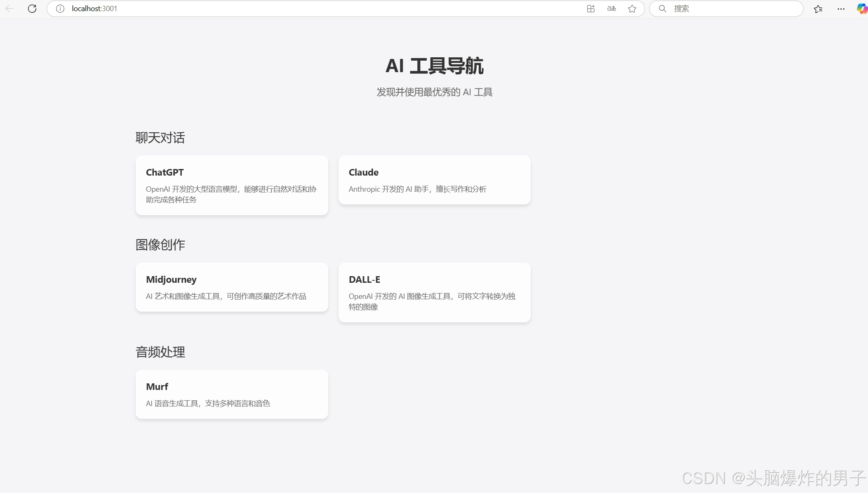
Task: Select the Midjourney card
Action: click(232, 287)
